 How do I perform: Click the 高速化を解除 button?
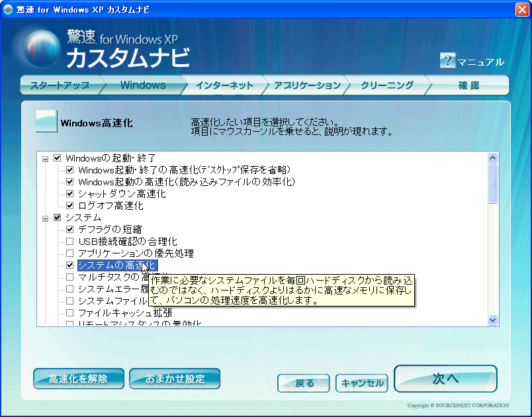tap(79, 379)
